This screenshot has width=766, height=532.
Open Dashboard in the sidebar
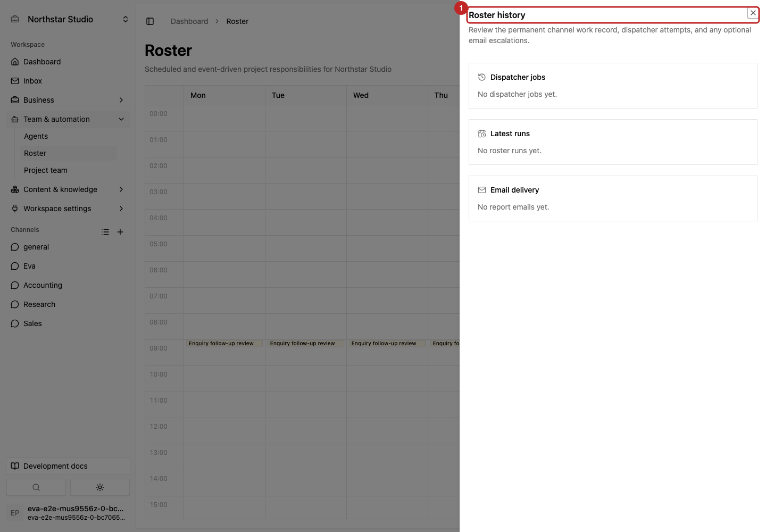(x=68, y=62)
